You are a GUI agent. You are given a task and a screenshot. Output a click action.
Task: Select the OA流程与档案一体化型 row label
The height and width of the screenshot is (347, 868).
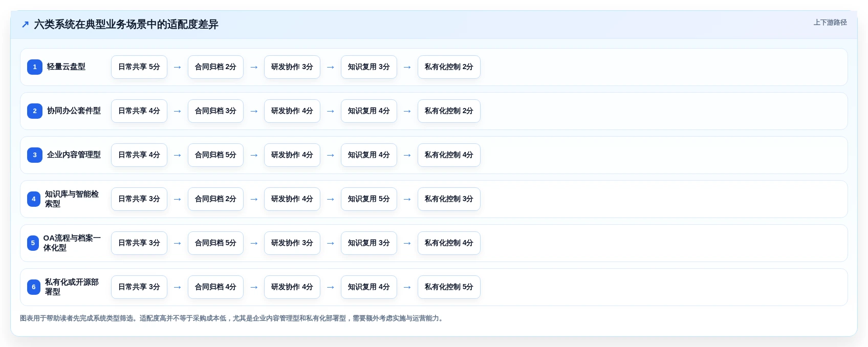click(72, 243)
